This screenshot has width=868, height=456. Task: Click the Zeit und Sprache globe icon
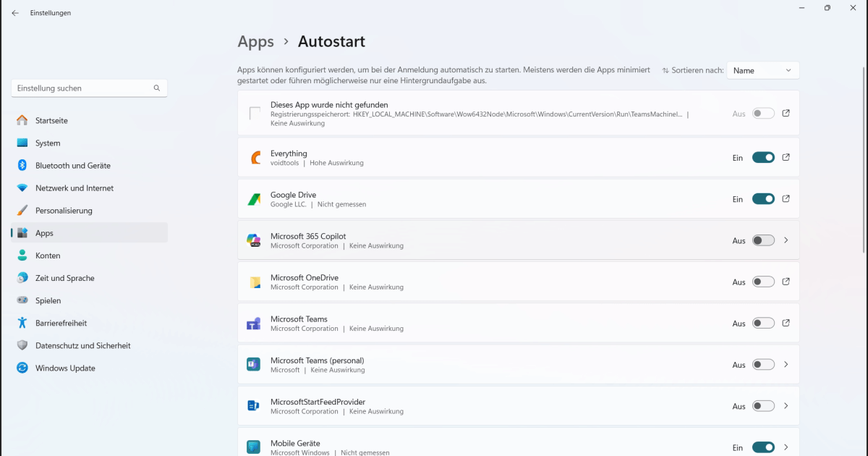pos(22,278)
